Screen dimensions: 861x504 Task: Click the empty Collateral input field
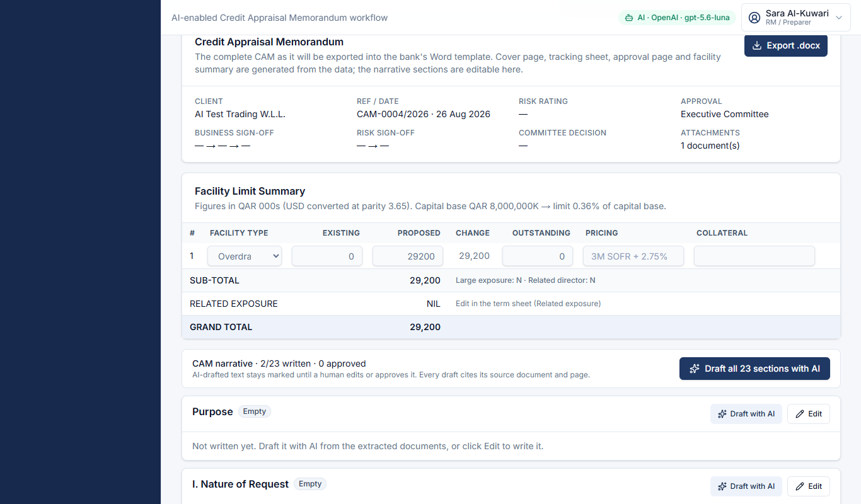coord(754,256)
